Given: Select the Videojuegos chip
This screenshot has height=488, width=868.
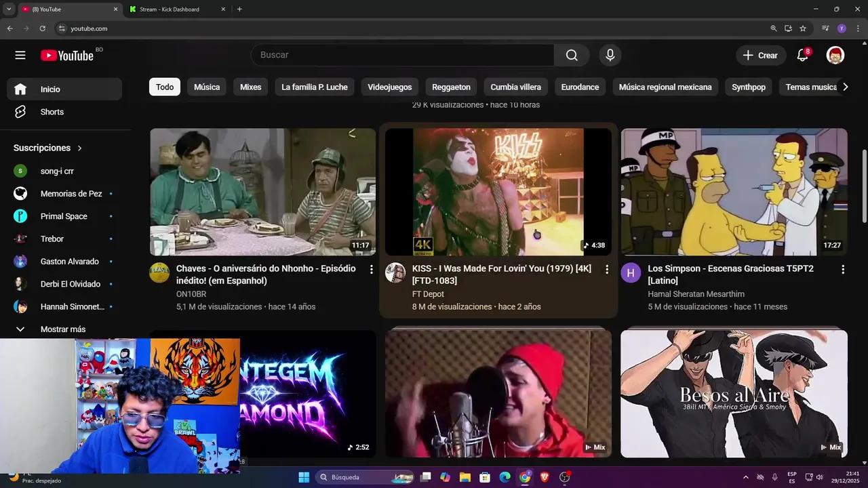Looking at the screenshot, I should coord(390,87).
